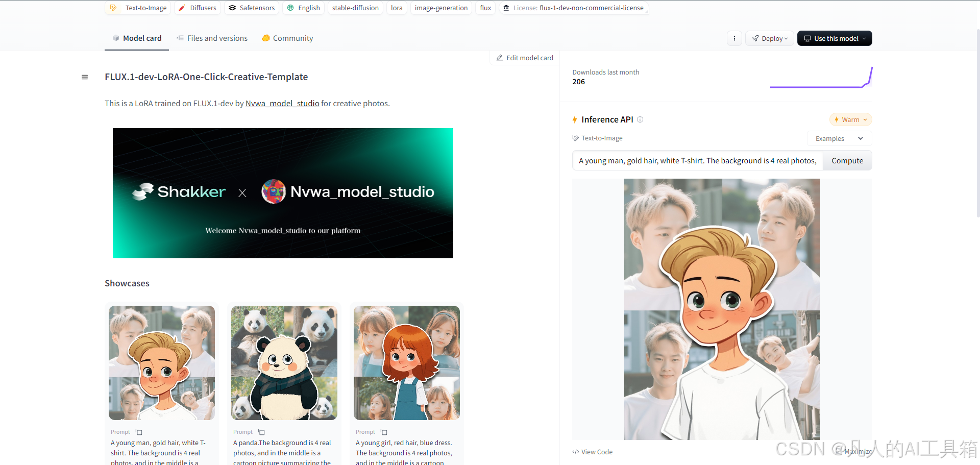The width and height of the screenshot is (980, 465).
Task: Click the young man showcase thumbnail
Action: (162, 363)
